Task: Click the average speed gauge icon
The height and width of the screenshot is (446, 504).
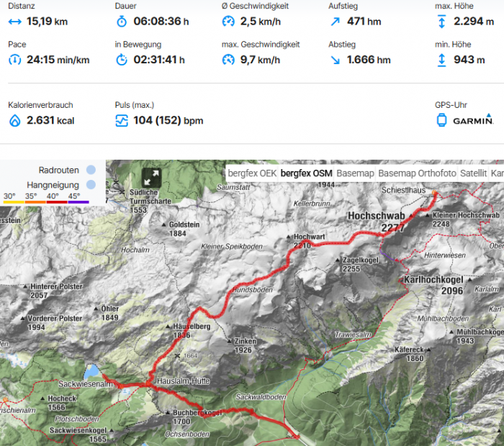Action: (228, 22)
